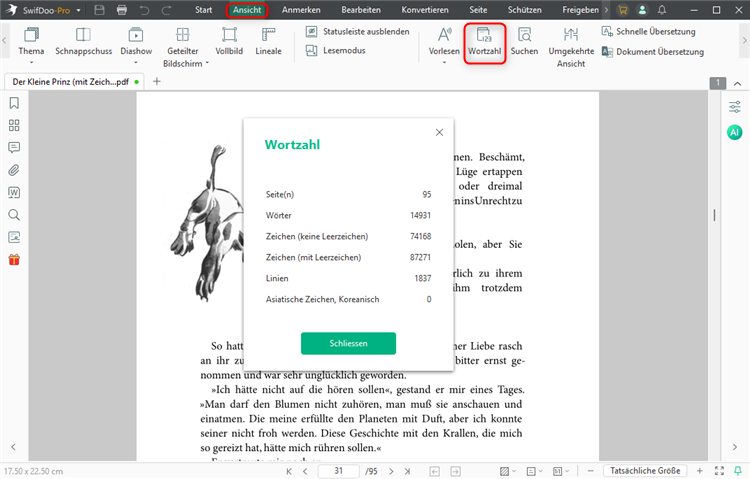This screenshot has width=750, height=479.
Task: Open the Start tab
Action: (x=203, y=10)
